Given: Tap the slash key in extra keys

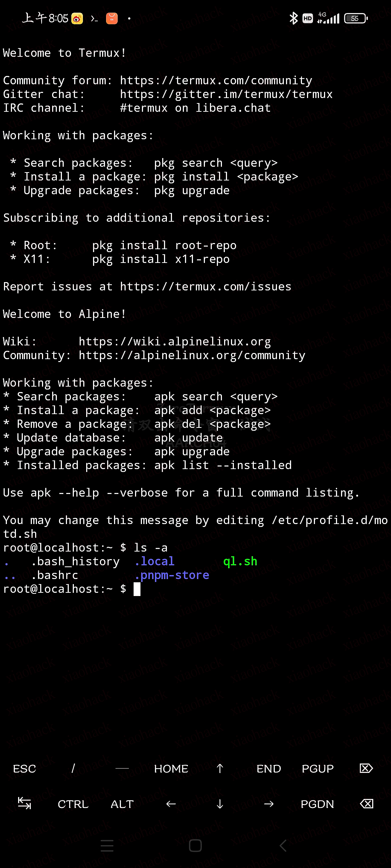Looking at the screenshot, I should point(73,768).
